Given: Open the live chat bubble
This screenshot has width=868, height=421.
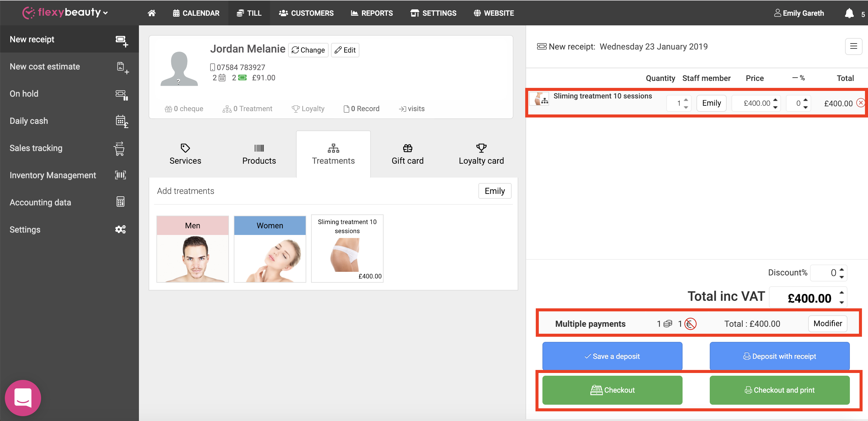Looking at the screenshot, I should [x=23, y=398].
